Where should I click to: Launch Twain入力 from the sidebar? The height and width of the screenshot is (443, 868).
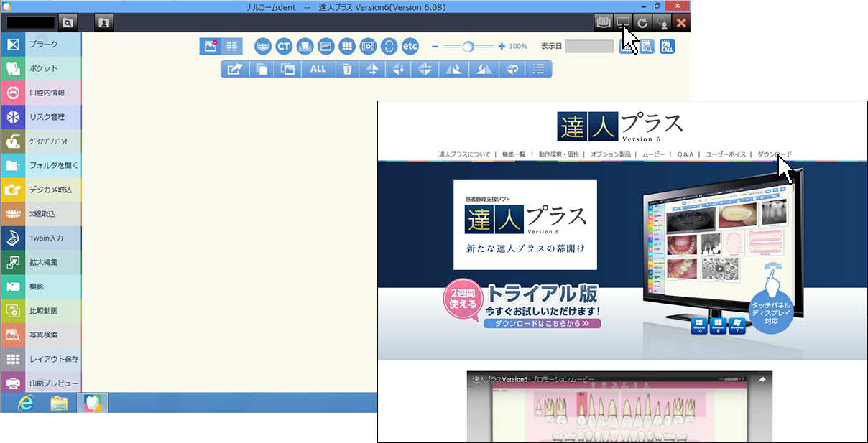coord(41,238)
